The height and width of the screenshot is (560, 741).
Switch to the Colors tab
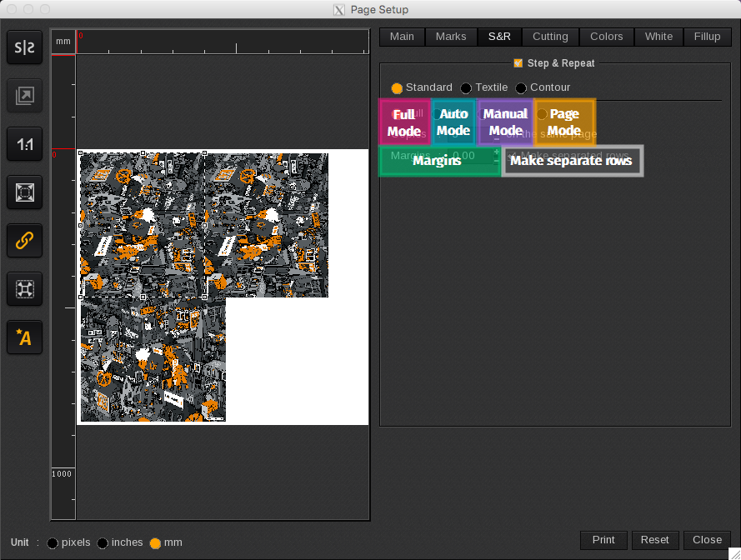(606, 37)
